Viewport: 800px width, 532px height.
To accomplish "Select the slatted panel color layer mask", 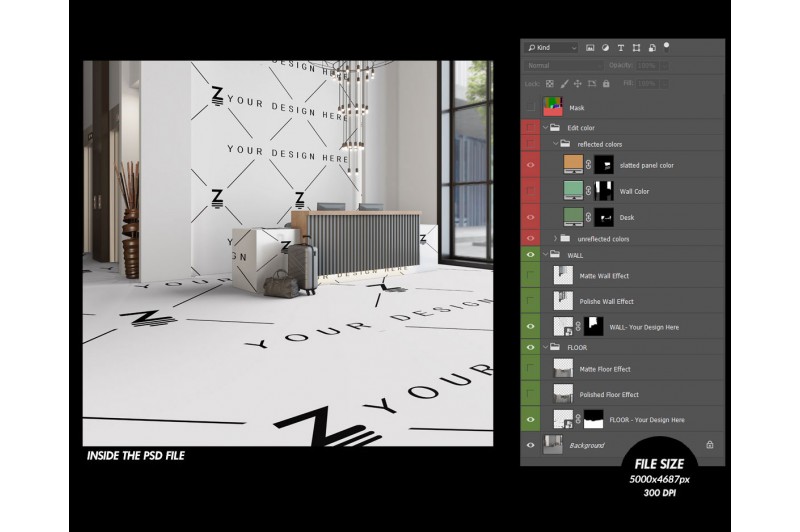I will [x=604, y=165].
